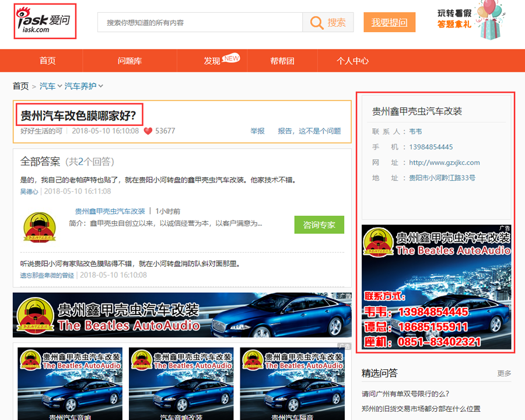Click the 我要提问 ask button
The width and height of the screenshot is (525, 420).
[x=390, y=22]
